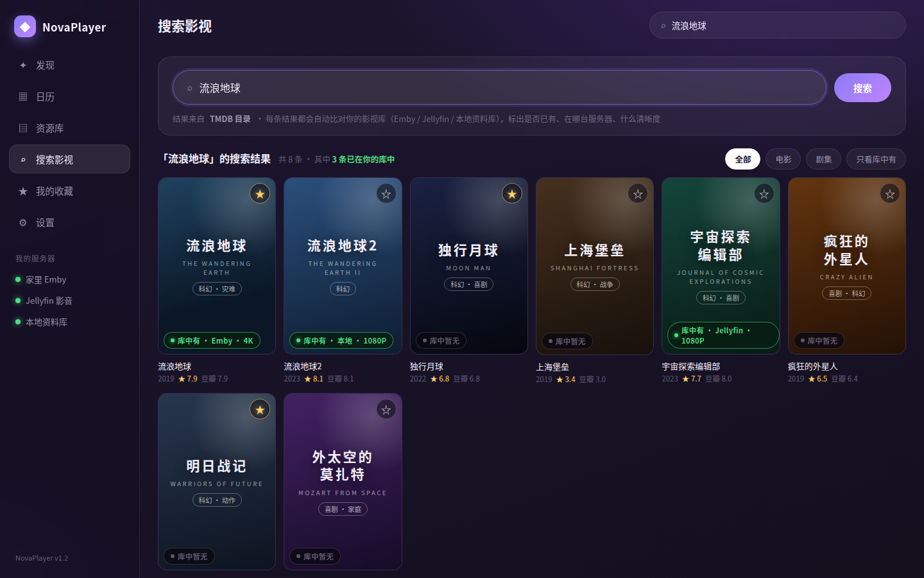The image size is (924, 578).
Task: Click the 上海堡垒 title below poster
Action: coord(552,367)
